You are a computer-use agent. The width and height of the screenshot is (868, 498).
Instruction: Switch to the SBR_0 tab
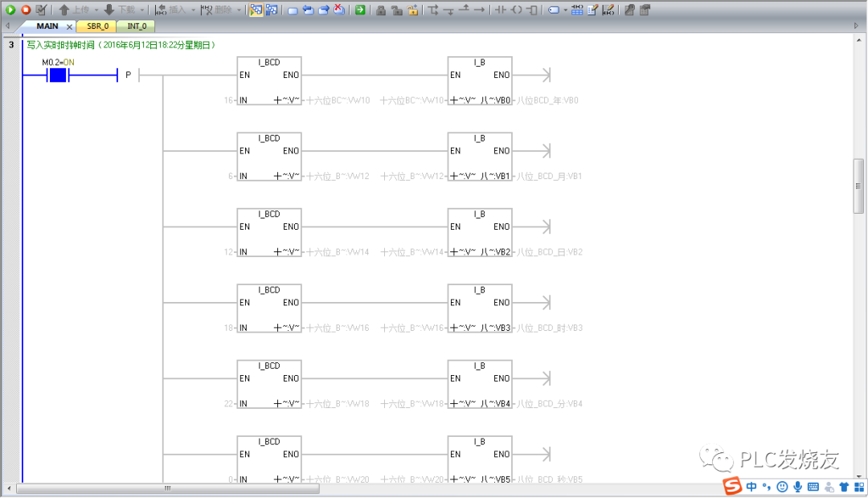coord(97,26)
